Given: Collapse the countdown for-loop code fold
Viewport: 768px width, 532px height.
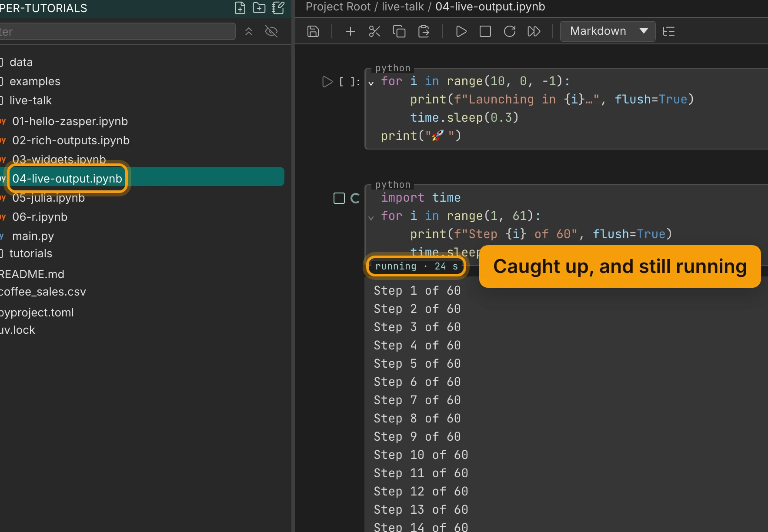Looking at the screenshot, I should tap(371, 83).
